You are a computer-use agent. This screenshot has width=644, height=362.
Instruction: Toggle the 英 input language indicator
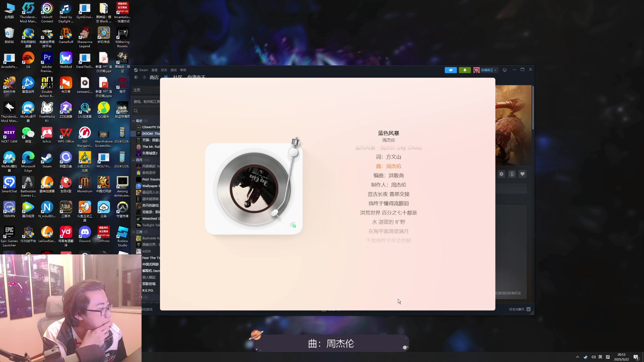click(600, 357)
